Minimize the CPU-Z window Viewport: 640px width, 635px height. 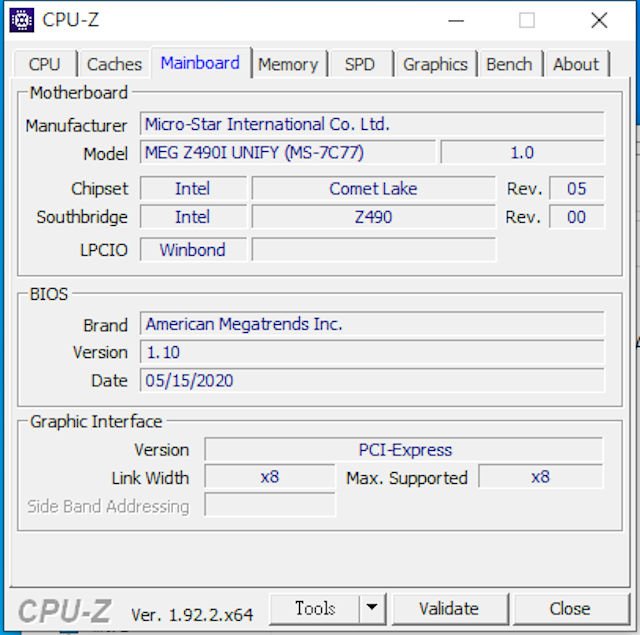pos(456,20)
